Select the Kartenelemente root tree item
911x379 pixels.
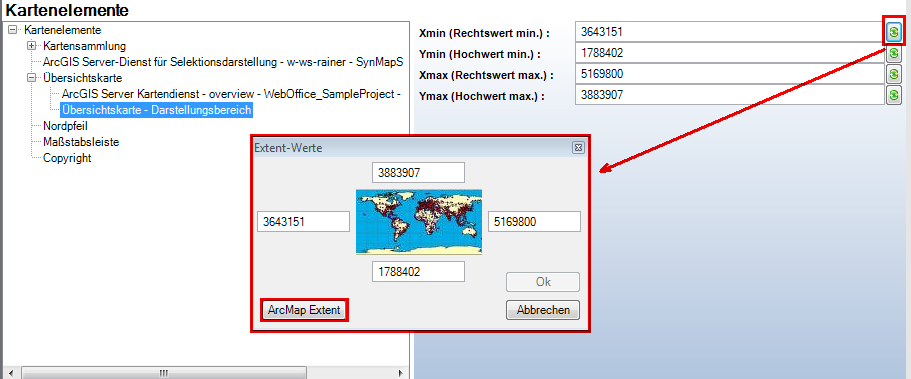coord(63,30)
